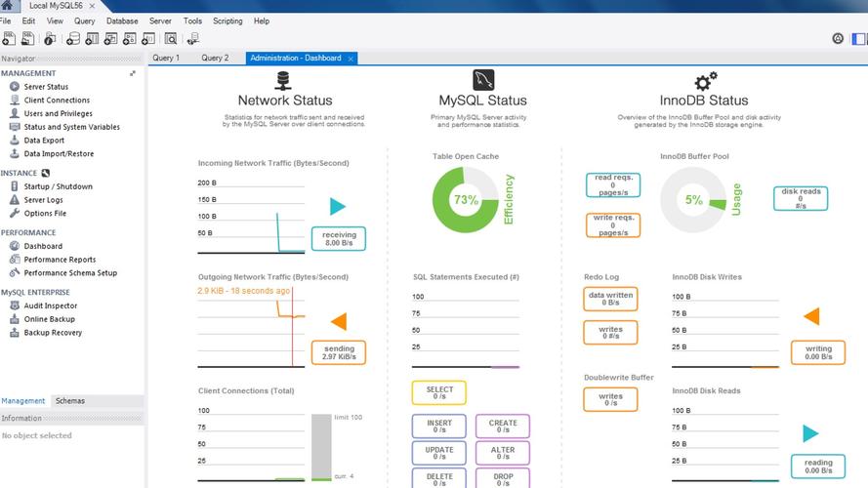This screenshot has height=488, width=868.
Task: Open Startup / Shutdown
Action: [59, 186]
